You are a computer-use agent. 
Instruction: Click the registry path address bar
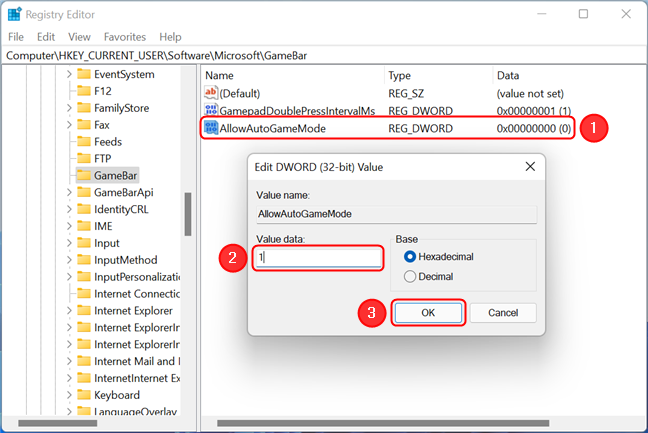324,55
